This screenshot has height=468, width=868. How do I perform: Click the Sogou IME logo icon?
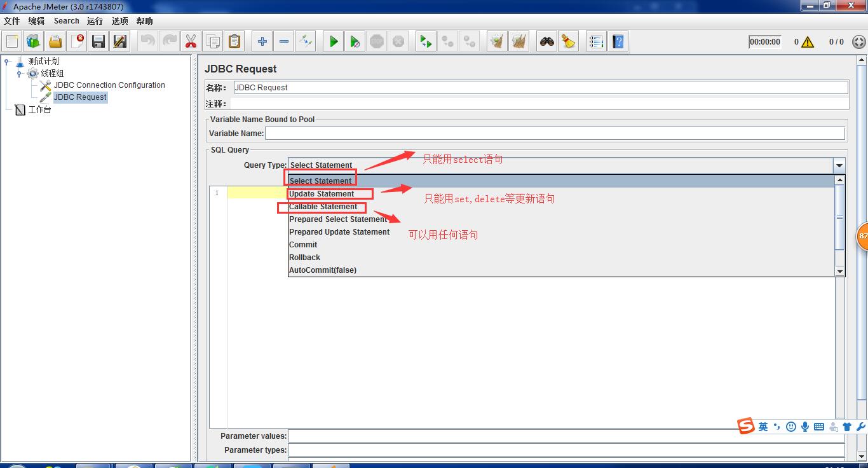tap(746, 426)
